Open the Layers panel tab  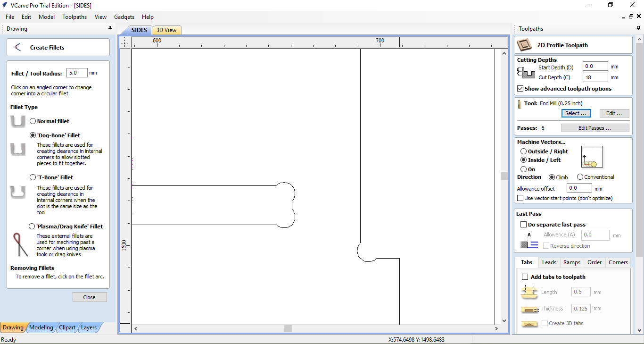pyautogui.click(x=89, y=327)
